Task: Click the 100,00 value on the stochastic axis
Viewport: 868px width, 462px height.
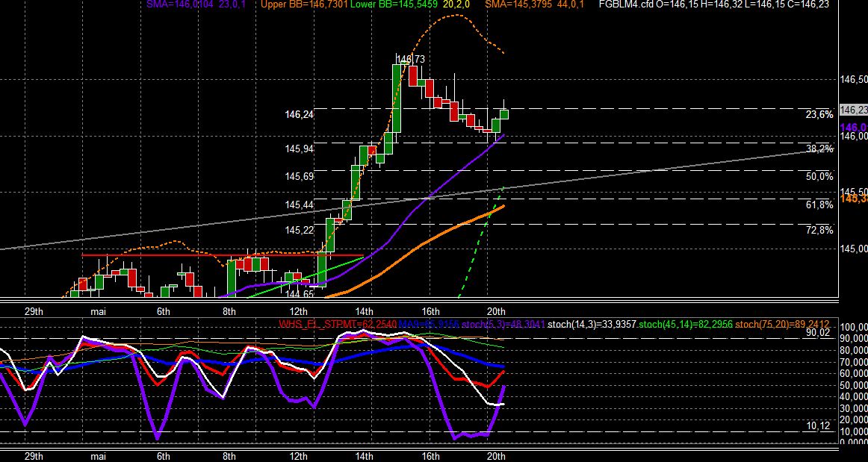Action: [854, 326]
